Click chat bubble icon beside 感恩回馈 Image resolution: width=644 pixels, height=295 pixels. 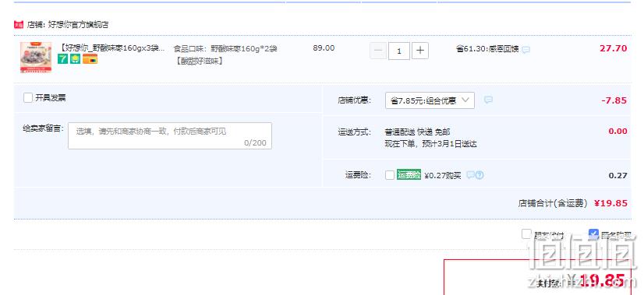[525, 50]
